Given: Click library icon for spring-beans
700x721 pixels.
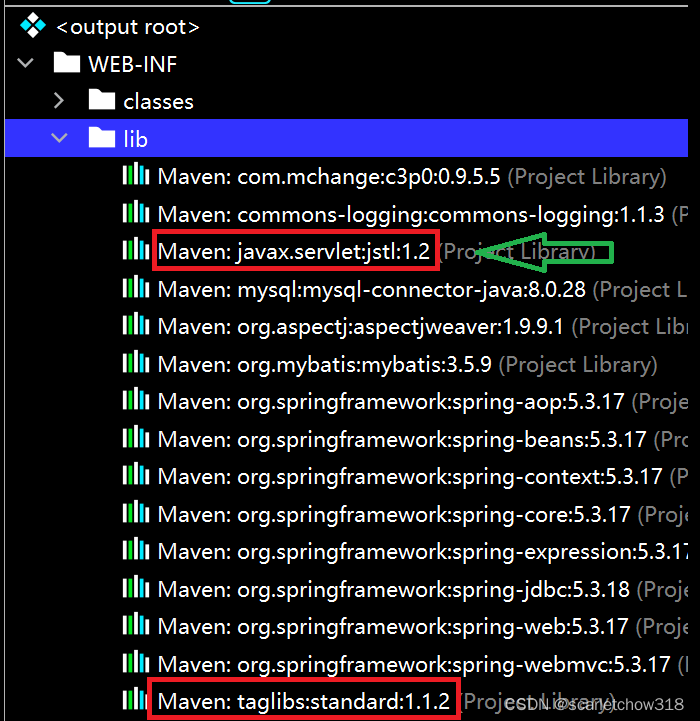Looking at the screenshot, I should tap(136, 437).
